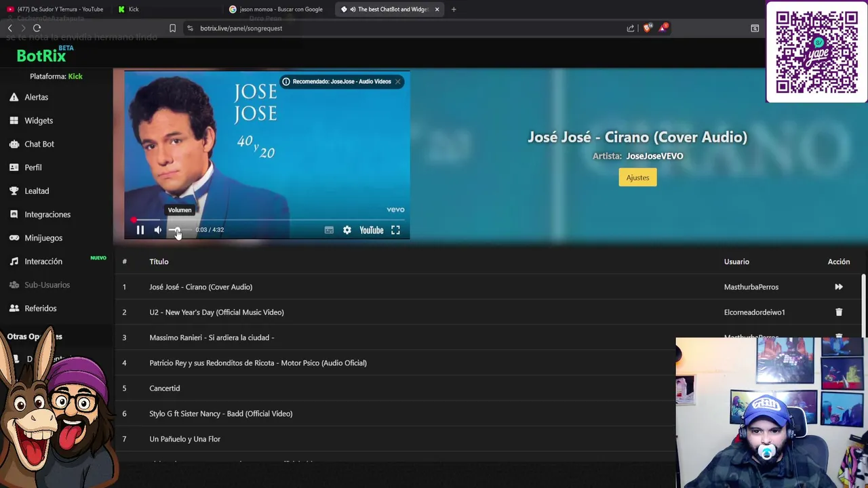Pause the video with the pause button
The image size is (868, 488).
tap(140, 230)
